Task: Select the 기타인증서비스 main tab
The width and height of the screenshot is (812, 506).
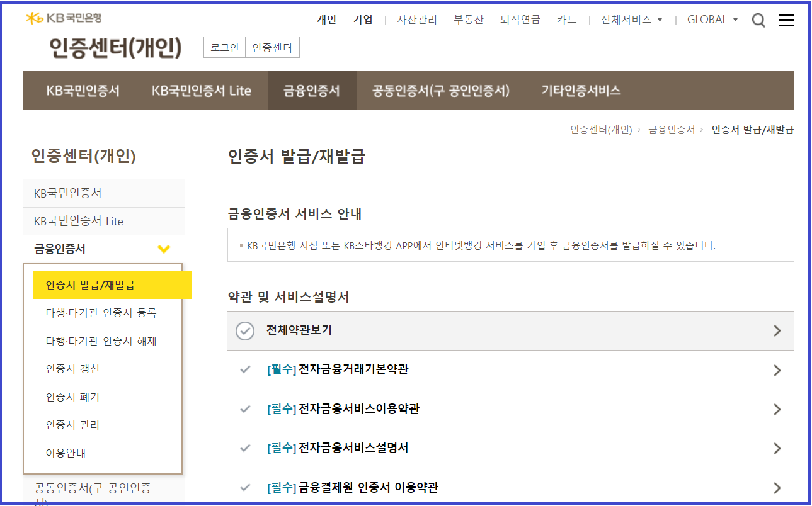Action: tap(581, 91)
